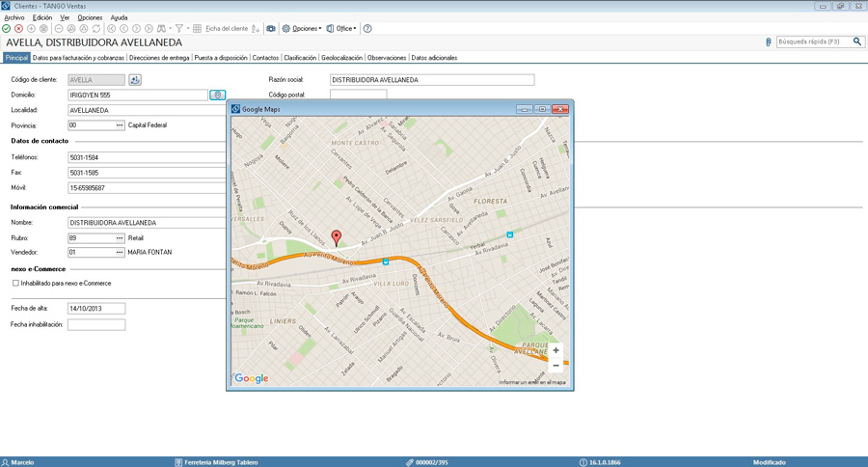This screenshot has height=467, width=868.
Task: Click the Ficha del cliente toolbar button
Action: click(227, 29)
